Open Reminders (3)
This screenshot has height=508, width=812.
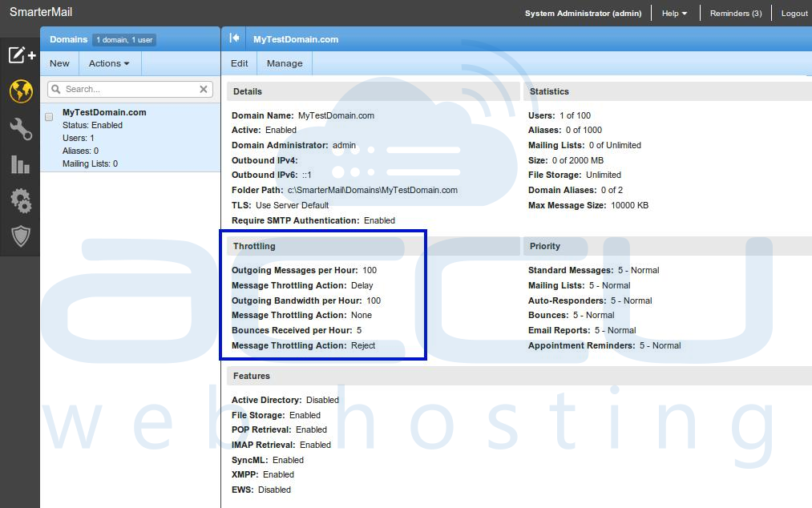coord(735,13)
